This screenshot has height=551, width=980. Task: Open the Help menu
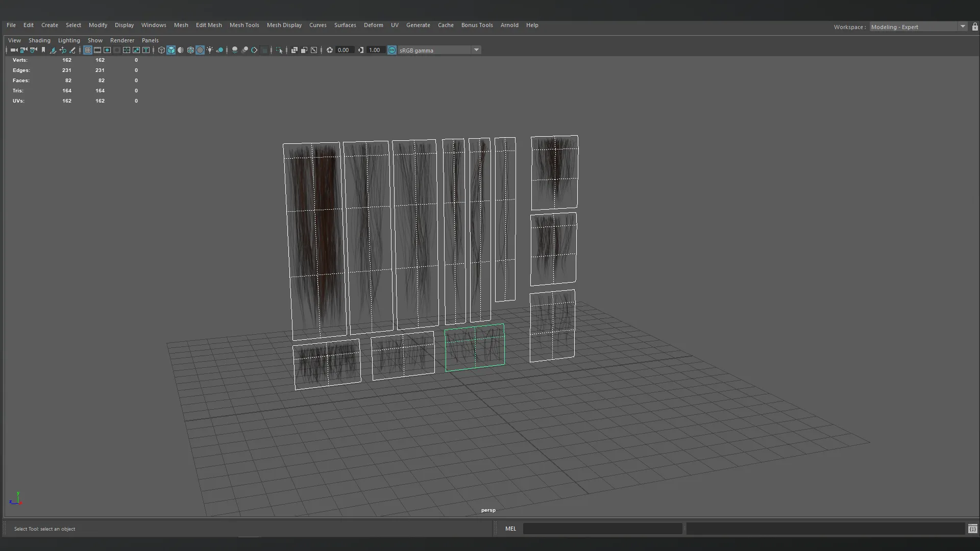coord(532,25)
